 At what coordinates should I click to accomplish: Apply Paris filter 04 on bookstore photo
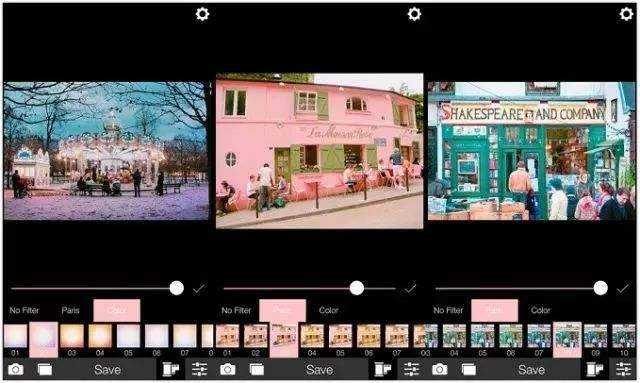[454, 340]
